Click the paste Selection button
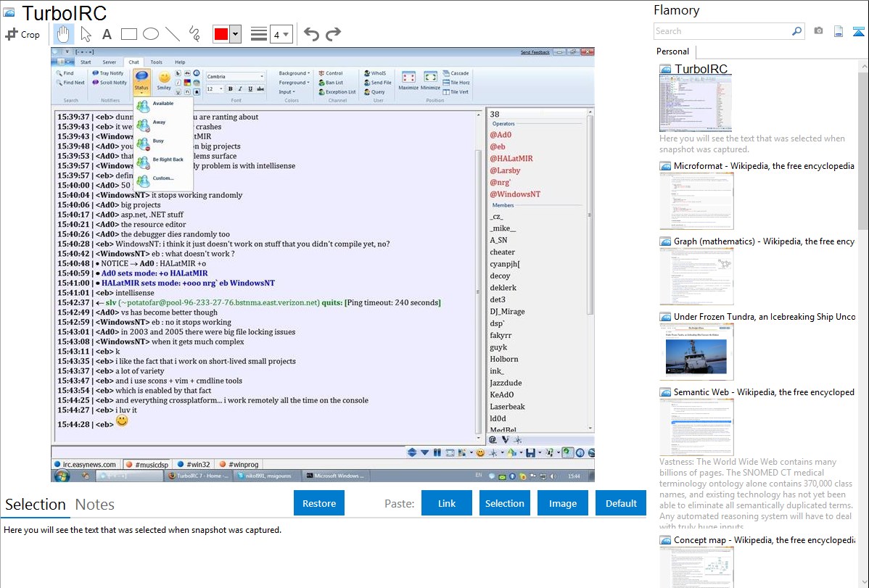The height and width of the screenshot is (588, 869). click(504, 503)
